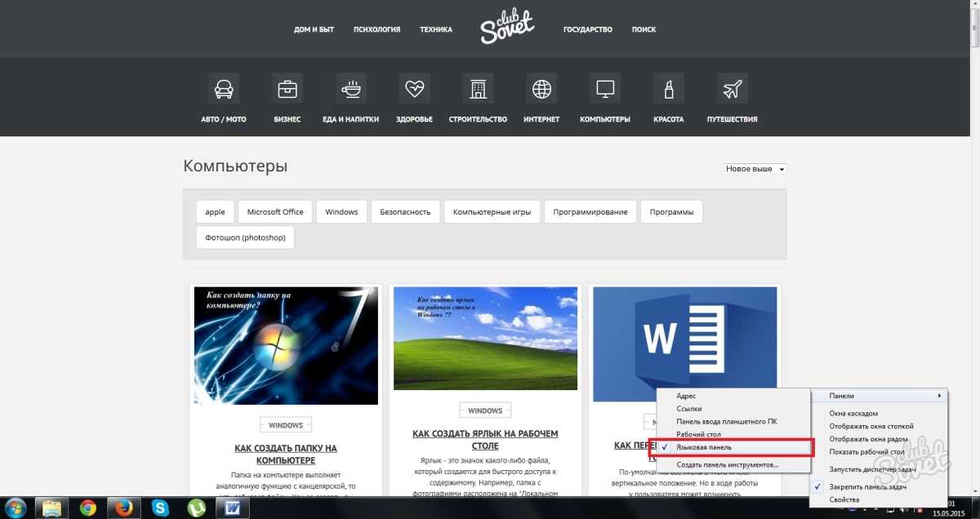Switch to Firefox in the taskbar
Image resolution: width=980 pixels, height=519 pixels.
tap(123, 508)
